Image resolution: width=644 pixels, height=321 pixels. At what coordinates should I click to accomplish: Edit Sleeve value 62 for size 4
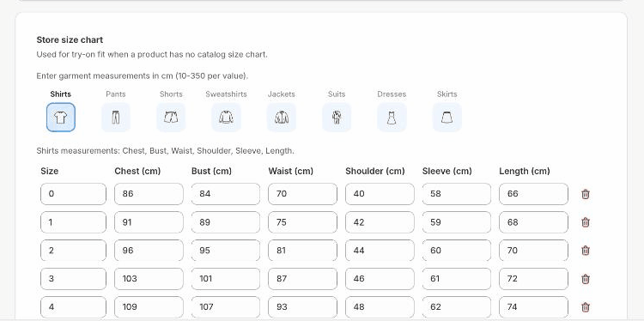point(456,307)
